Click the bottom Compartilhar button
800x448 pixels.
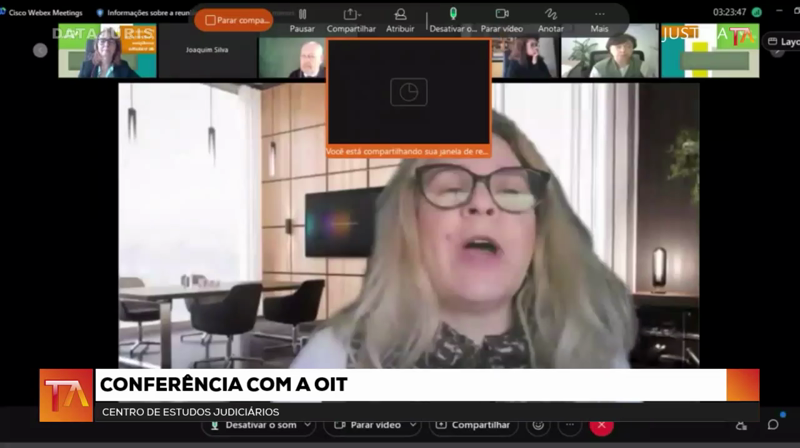point(474,425)
